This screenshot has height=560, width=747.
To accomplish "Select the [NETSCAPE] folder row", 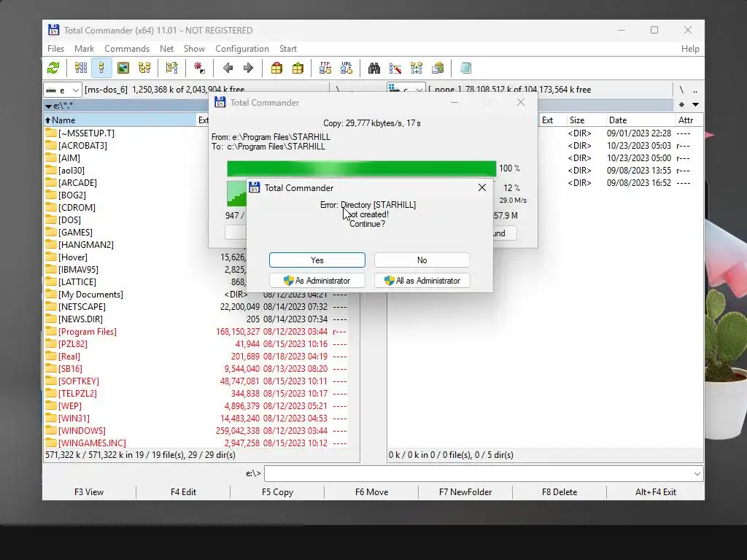I will [196, 307].
